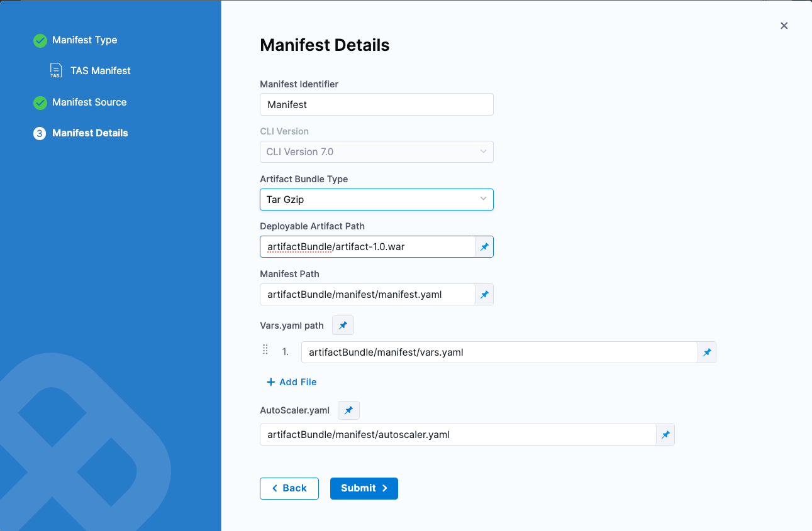Click pin icon next to AutoScaler.yaml label
812x531 pixels.
click(x=348, y=410)
